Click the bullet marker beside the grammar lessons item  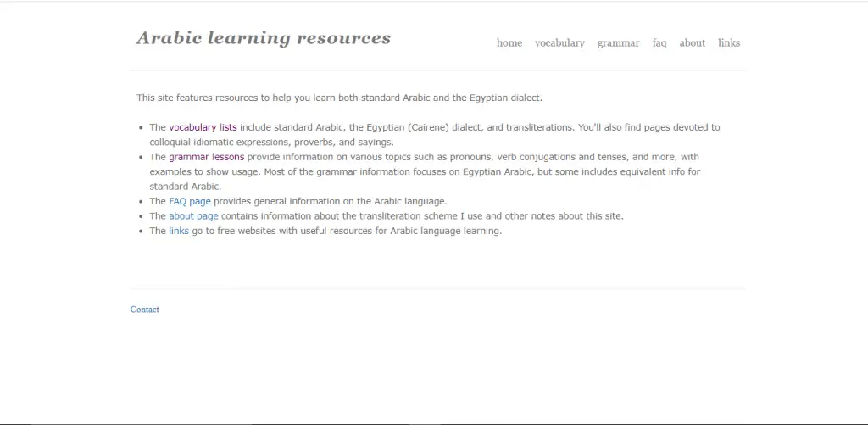(140, 158)
